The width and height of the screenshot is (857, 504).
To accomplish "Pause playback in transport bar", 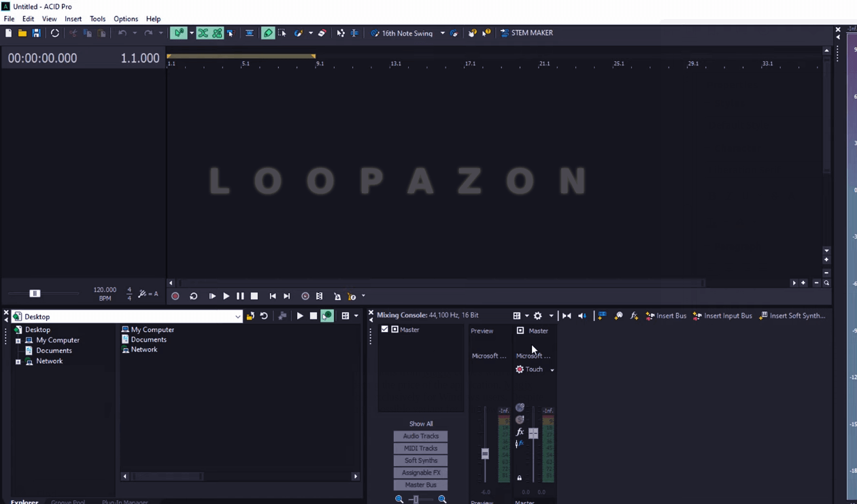I will pyautogui.click(x=240, y=297).
